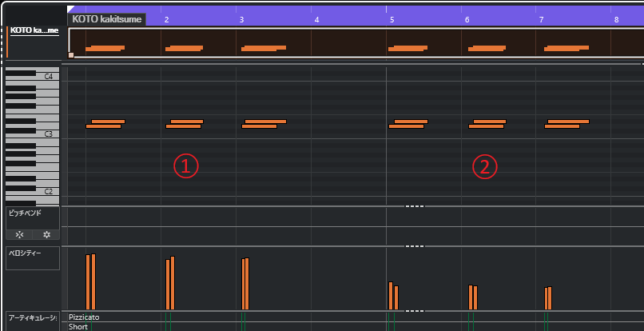Click bar 7 in the ruler
The image size is (644, 331).
[x=541, y=19]
